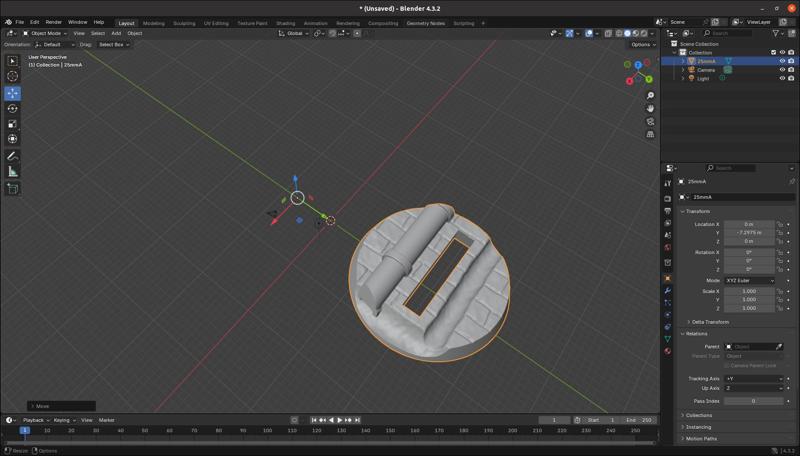Open the rotation Mode XYZ Euler dropdown
Screen dimensions: 800x456
coord(749,280)
